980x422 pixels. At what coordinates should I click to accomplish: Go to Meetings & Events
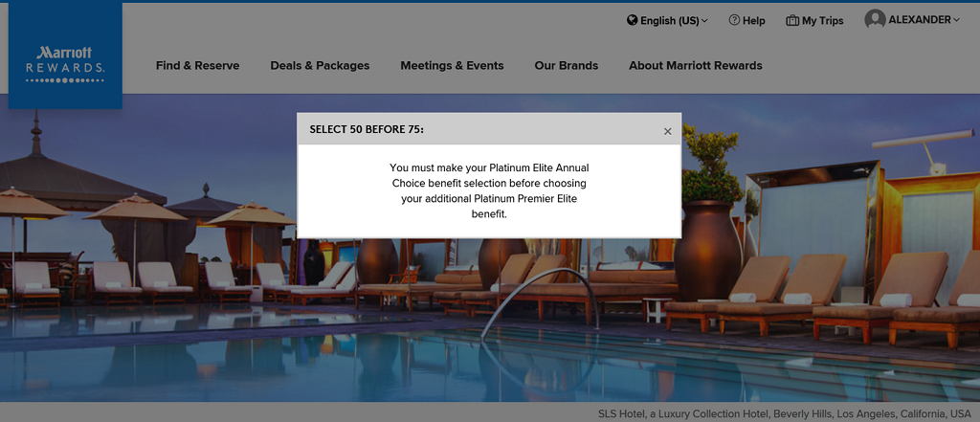pyautogui.click(x=452, y=66)
